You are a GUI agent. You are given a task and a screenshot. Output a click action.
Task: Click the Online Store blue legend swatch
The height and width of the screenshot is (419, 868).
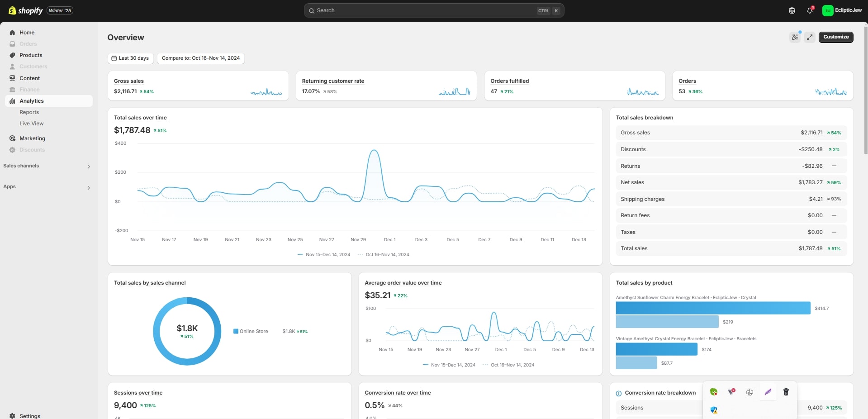pos(236,331)
